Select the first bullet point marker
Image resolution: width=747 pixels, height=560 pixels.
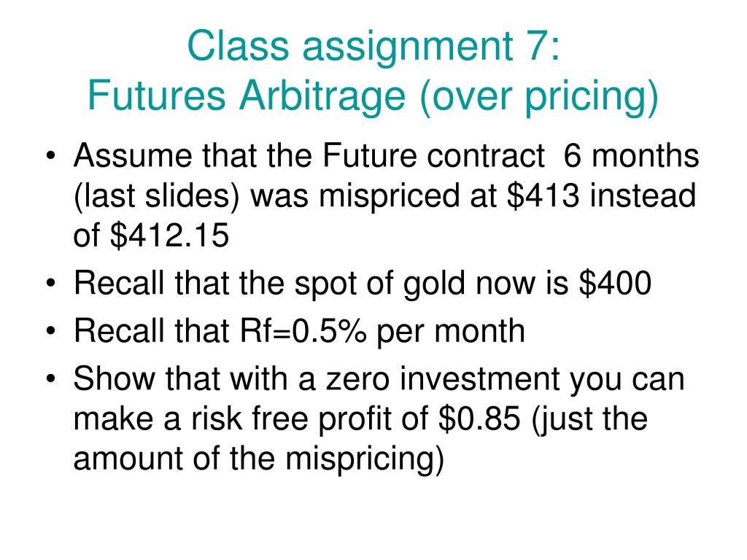click(x=50, y=157)
